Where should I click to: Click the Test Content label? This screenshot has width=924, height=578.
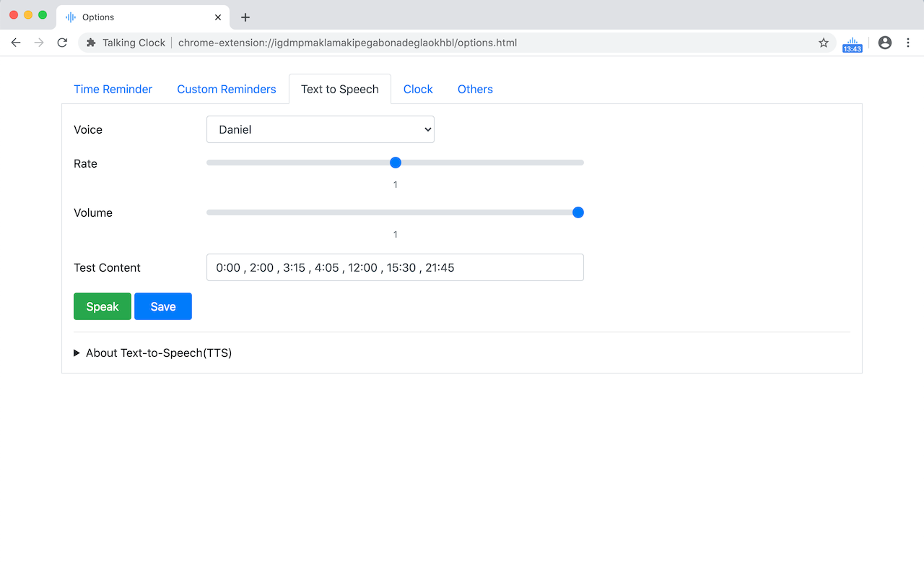tap(107, 268)
